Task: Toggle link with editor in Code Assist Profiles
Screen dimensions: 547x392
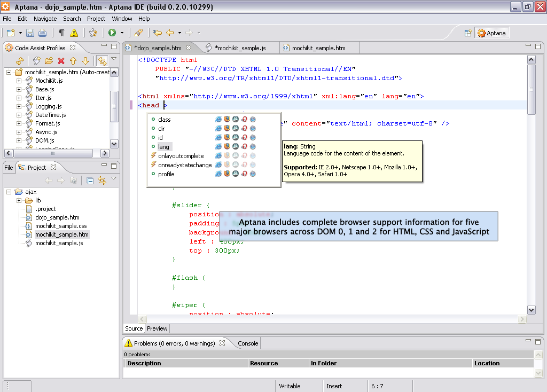Action: coord(101,61)
